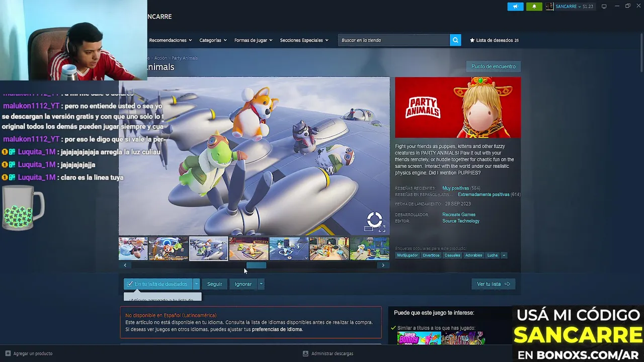644x362 pixels.
Task: Focus the Buscar en la tienda field
Action: click(x=394, y=40)
